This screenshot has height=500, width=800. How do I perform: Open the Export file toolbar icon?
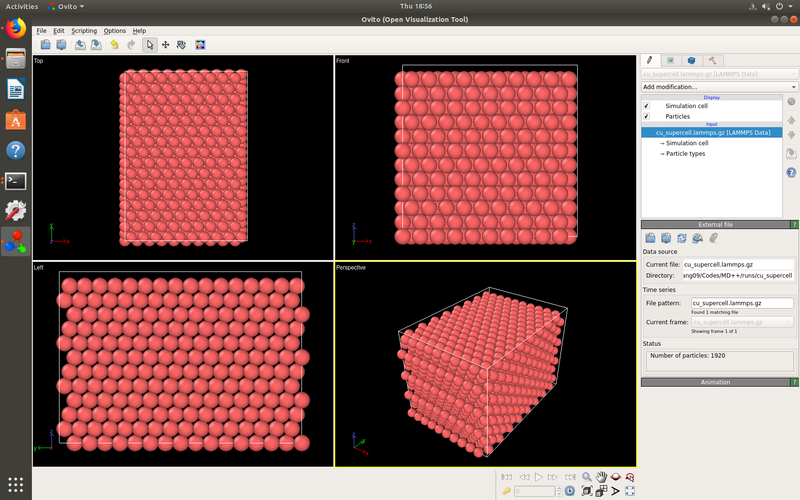point(80,45)
